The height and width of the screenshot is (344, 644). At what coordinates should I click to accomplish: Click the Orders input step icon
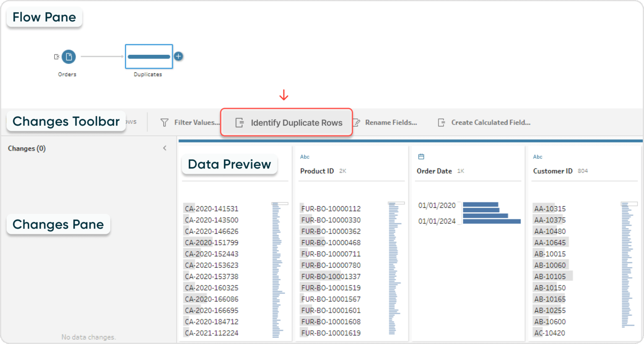(69, 57)
